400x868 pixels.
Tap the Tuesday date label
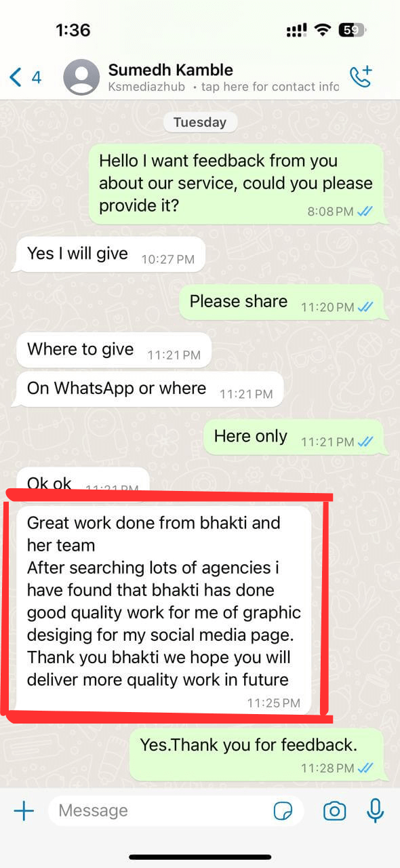pos(200,123)
